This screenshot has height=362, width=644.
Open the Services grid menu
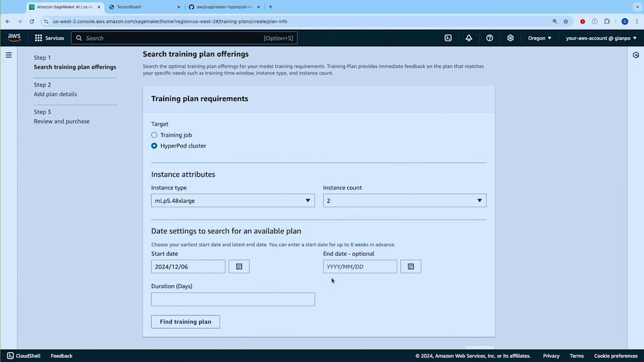point(49,38)
